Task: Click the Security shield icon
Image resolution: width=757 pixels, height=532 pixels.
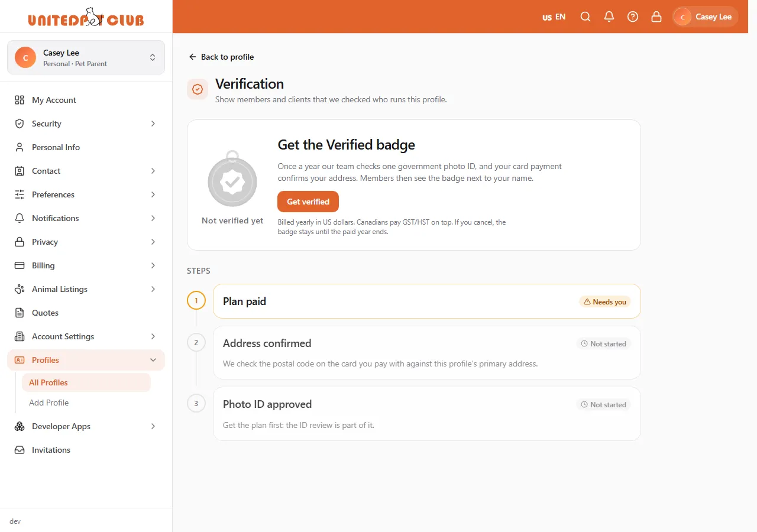Action: 20,124
